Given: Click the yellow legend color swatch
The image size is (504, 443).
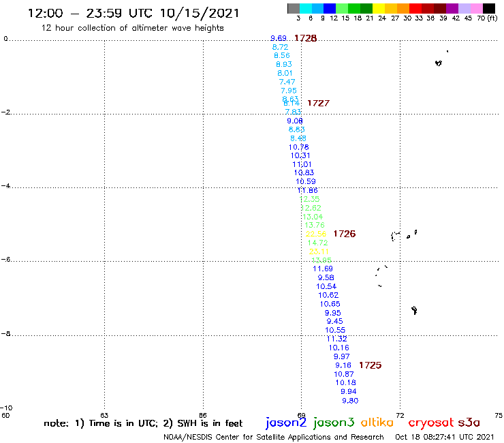Looking at the screenshot, I should tap(379, 8).
